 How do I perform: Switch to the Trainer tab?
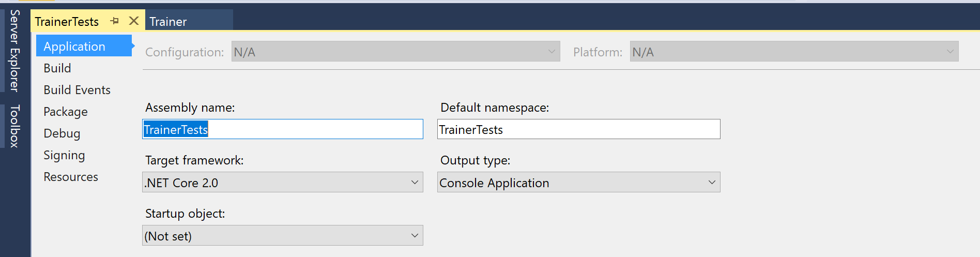point(189,21)
